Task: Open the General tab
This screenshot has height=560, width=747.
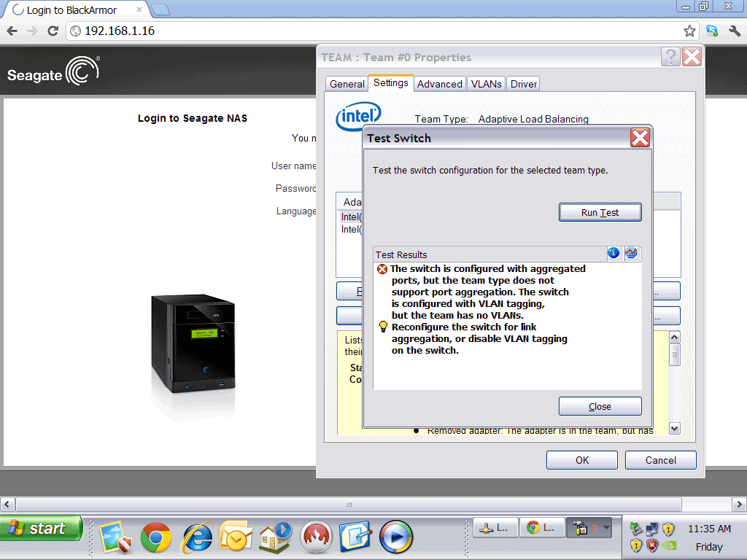Action: 347,84
